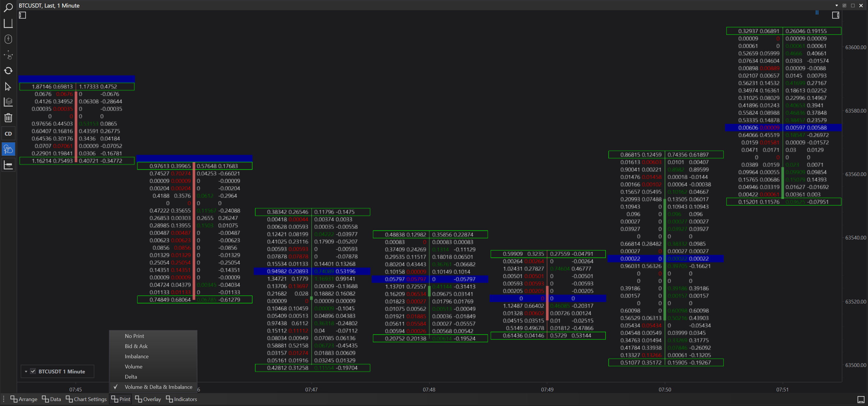Click the magnifier search icon

(x=8, y=7)
